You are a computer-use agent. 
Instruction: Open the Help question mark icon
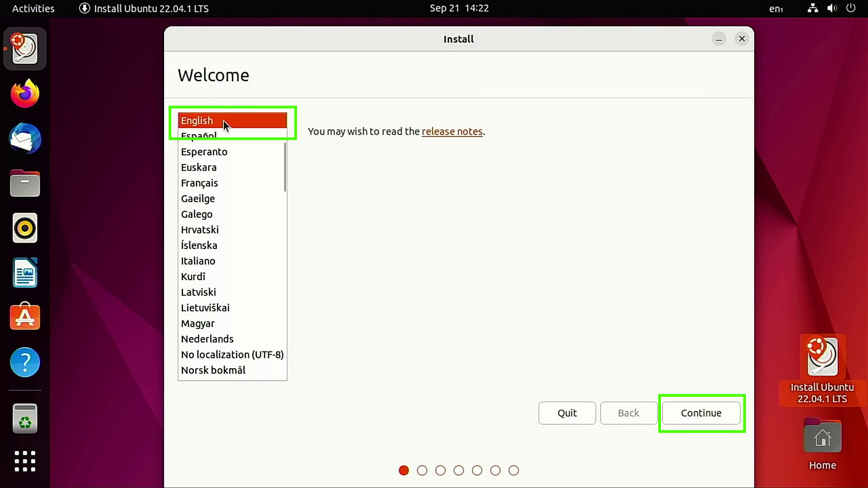click(x=25, y=362)
